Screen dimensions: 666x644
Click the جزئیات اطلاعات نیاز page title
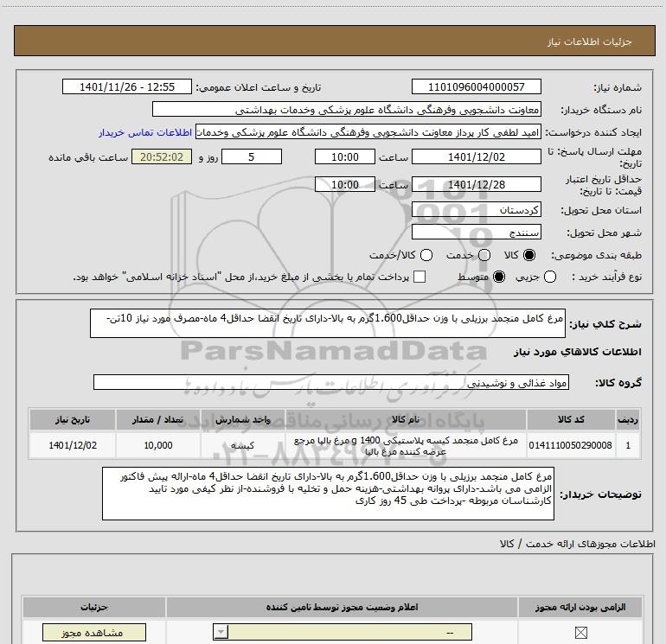tap(589, 41)
